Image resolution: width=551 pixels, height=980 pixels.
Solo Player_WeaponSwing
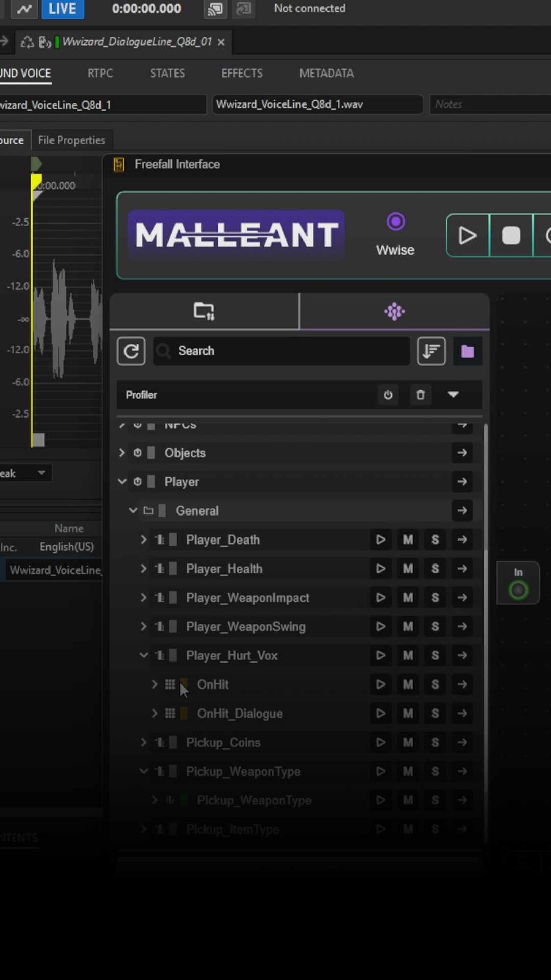[x=435, y=627]
